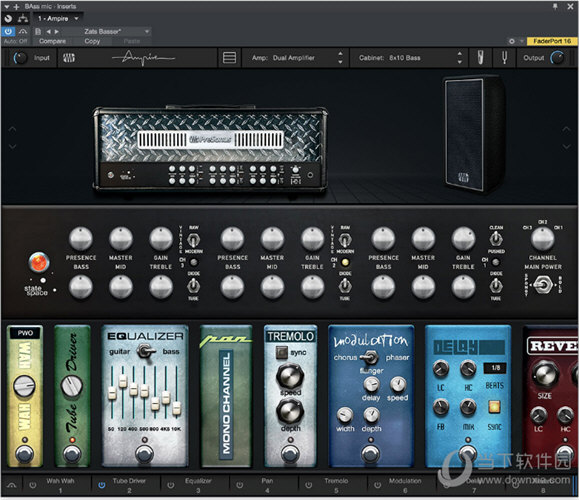Open the tuner fork icon
The height and width of the screenshot is (500, 579).
504,58
